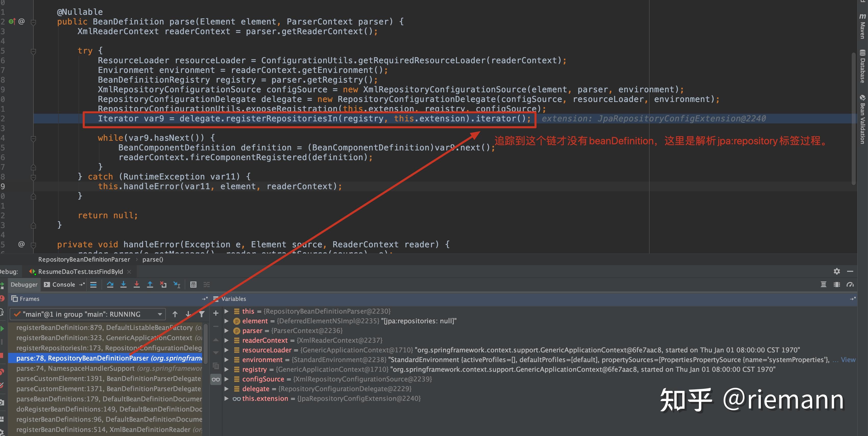Expand the delegate variable node
868x436 pixels.
(x=227, y=389)
